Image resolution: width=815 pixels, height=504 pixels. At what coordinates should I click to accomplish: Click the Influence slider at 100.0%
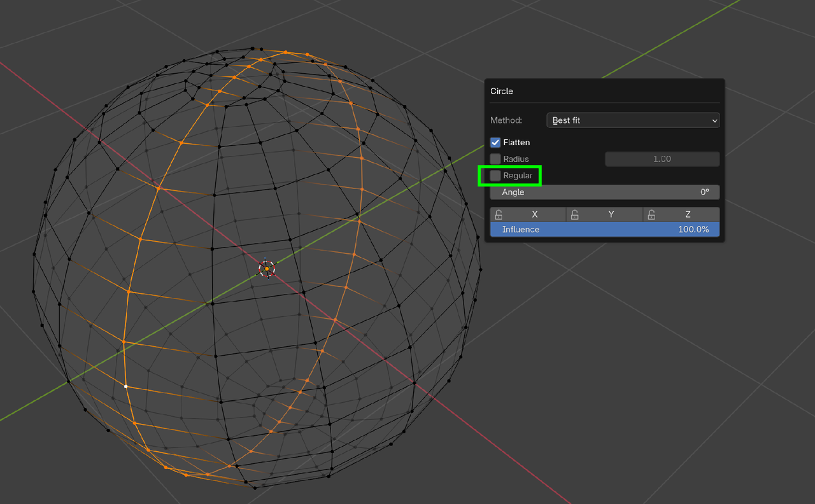tap(604, 229)
